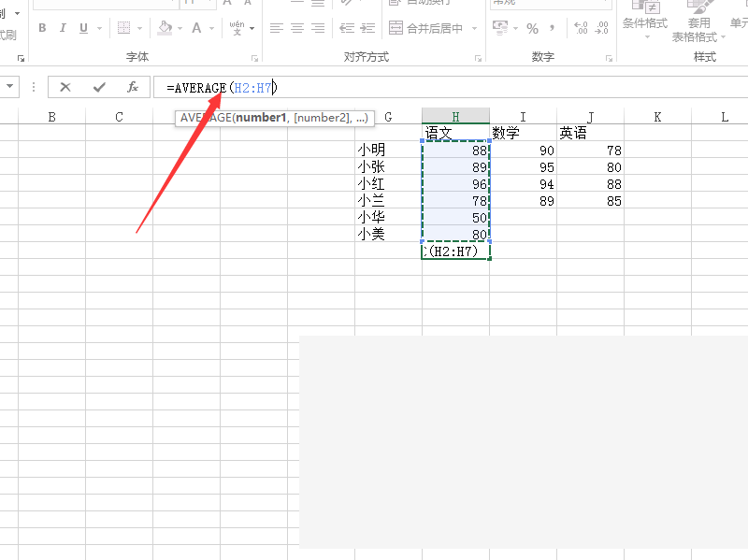Image resolution: width=748 pixels, height=560 pixels.
Task: Select cell containing 数学 header
Action: pos(523,133)
